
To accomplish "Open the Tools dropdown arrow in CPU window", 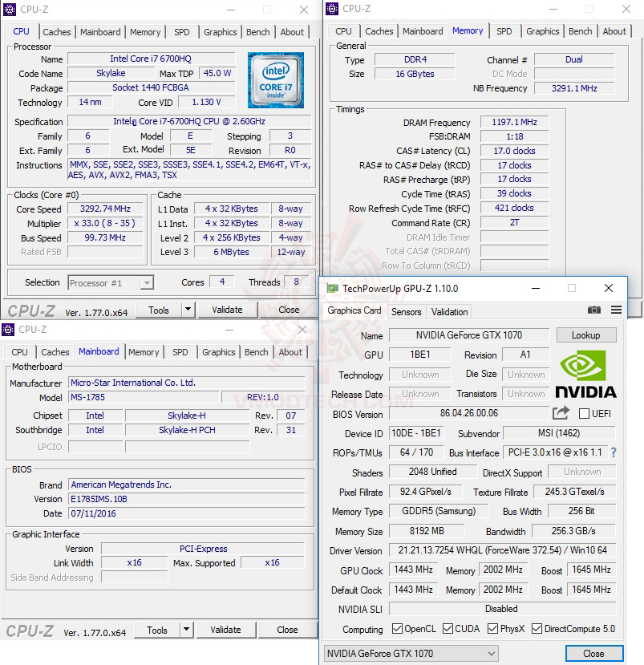I will (x=188, y=310).
